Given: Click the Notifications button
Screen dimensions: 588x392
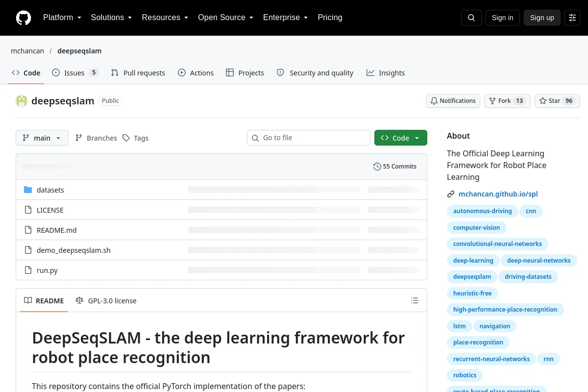Looking at the screenshot, I should (453, 101).
